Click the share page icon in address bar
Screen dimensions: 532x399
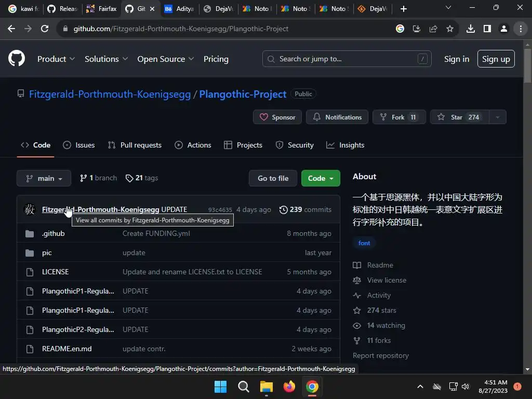[433, 29]
